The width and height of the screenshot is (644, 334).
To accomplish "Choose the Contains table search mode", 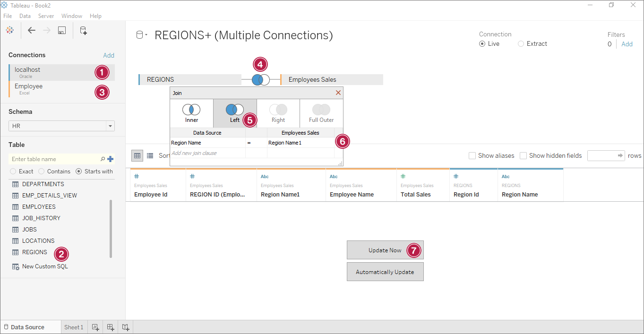I will 41,171.
